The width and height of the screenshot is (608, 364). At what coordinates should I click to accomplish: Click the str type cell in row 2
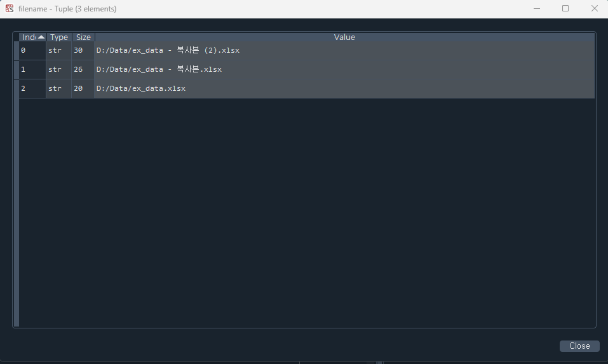pos(59,88)
